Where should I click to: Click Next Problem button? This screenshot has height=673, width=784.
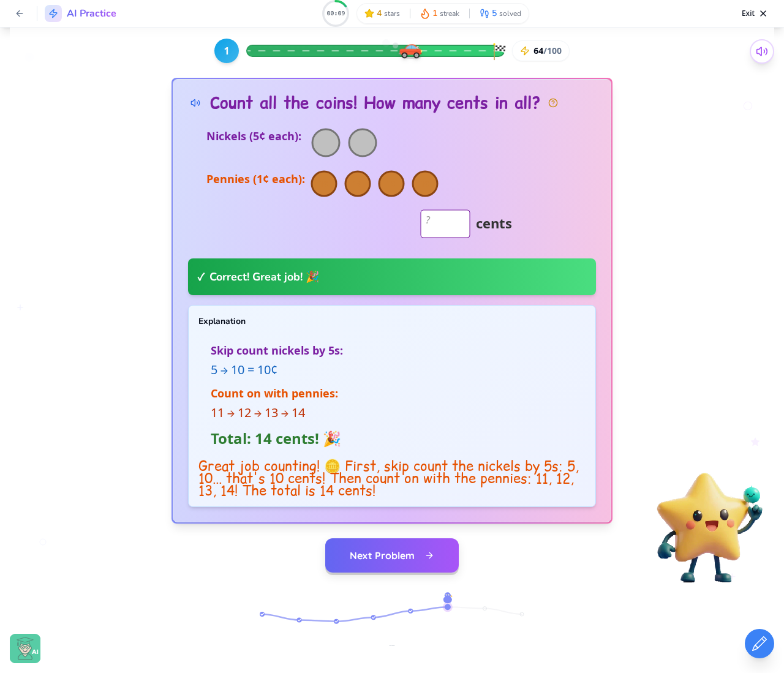tap(392, 555)
